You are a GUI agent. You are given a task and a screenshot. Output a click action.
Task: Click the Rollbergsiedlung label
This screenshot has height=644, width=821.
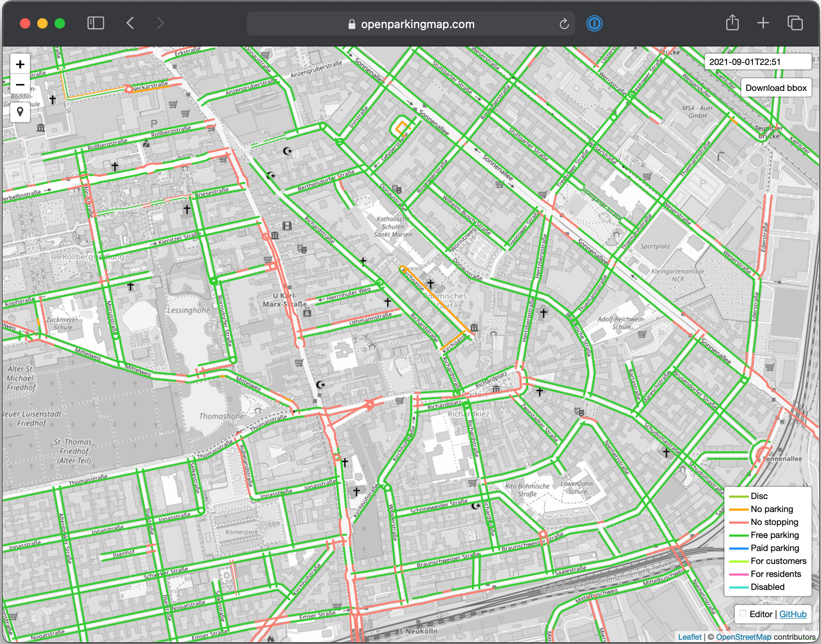point(93,257)
